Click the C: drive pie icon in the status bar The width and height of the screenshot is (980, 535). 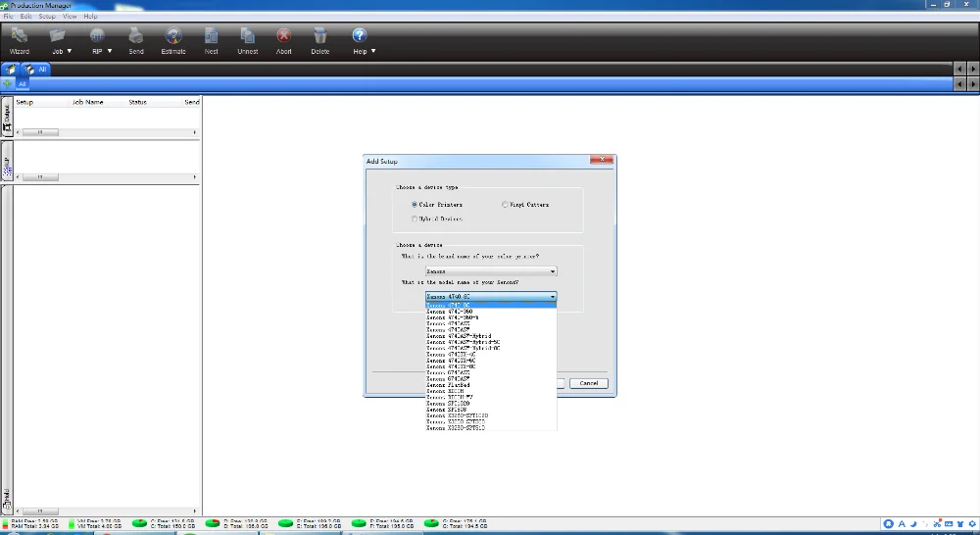coord(139,523)
